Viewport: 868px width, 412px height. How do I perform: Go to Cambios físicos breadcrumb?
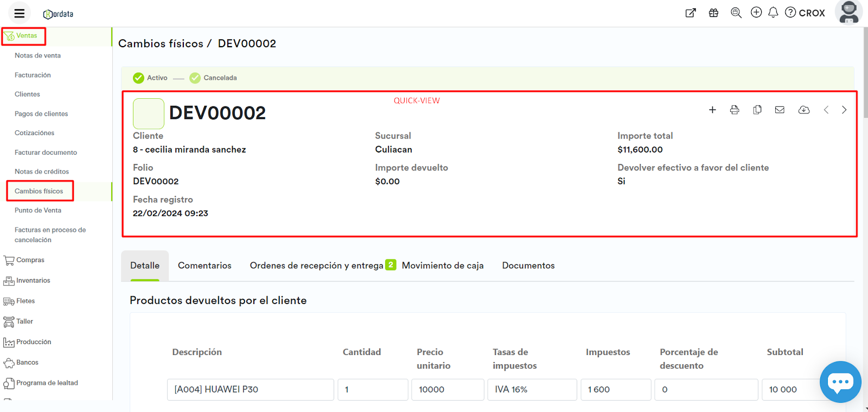[161, 43]
